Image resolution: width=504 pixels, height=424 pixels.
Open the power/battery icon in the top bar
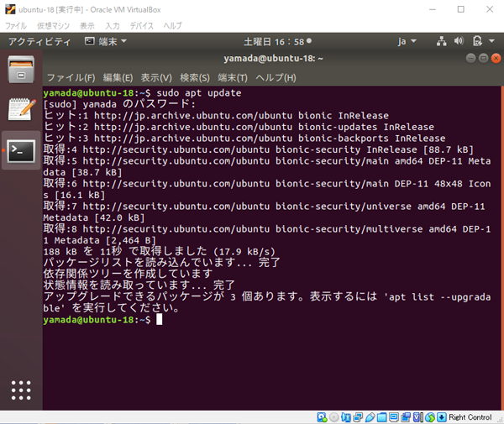tap(477, 41)
